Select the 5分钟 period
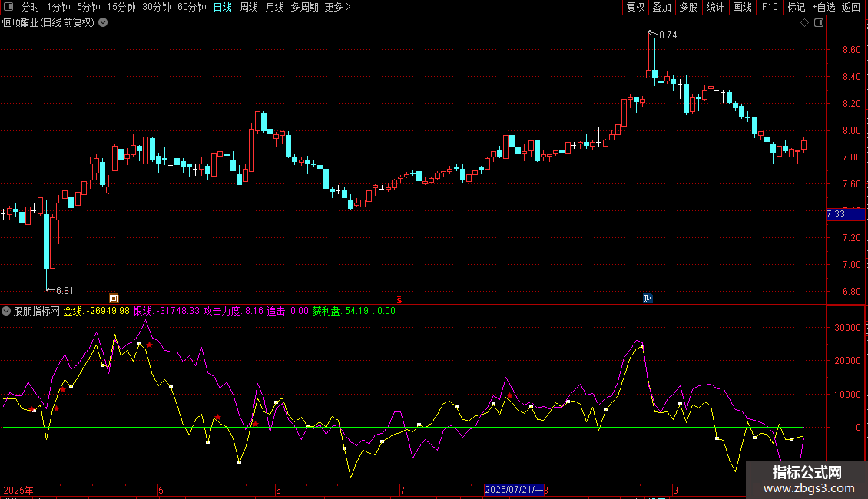This screenshot has height=499, width=868. [88, 7]
